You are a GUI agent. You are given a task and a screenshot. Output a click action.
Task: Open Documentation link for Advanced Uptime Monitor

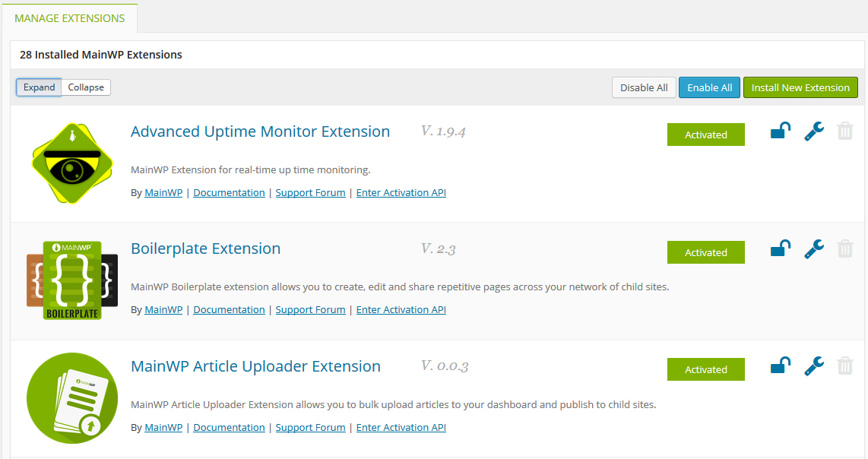tap(230, 193)
